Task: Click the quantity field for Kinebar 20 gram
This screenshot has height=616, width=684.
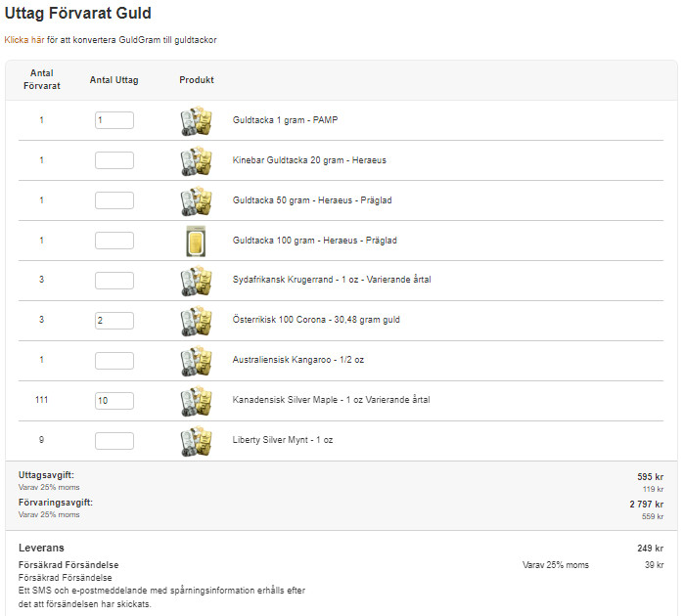Action: pos(114,160)
